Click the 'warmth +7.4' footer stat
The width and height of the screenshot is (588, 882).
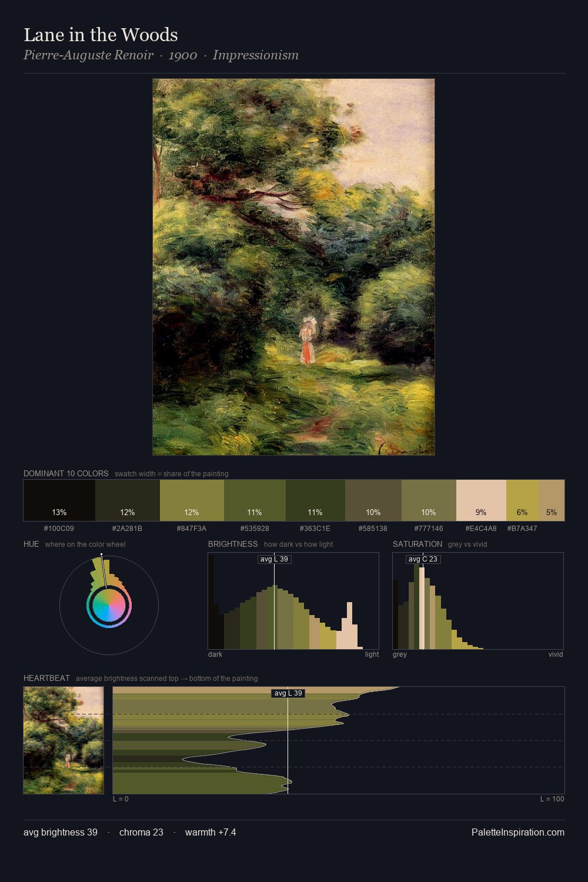coord(211,832)
